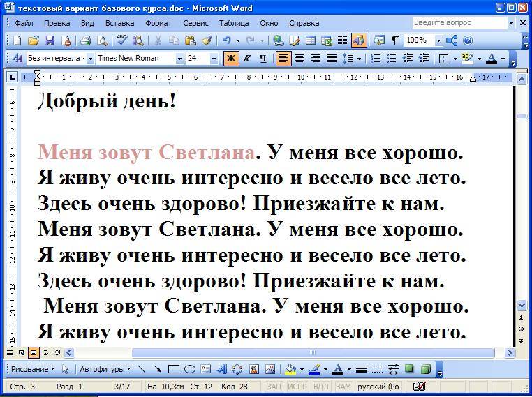Switch to Normal view button
Image resolution: width=532 pixels, height=397 pixels.
[x=10, y=353]
